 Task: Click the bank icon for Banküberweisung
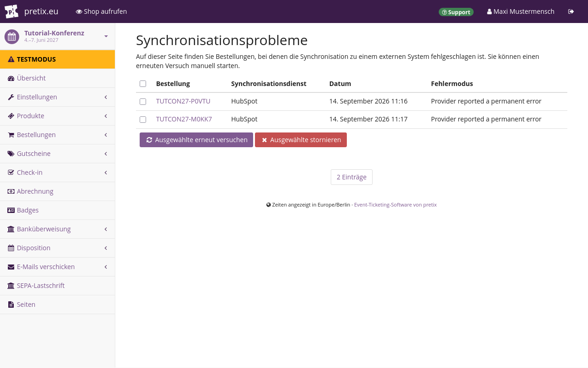point(11,229)
